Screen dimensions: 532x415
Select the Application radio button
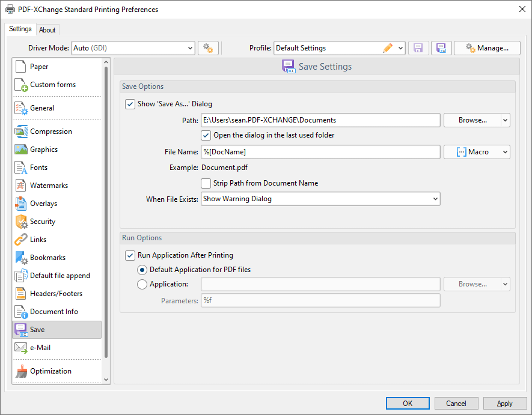pyautogui.click(x=142, y=284)
